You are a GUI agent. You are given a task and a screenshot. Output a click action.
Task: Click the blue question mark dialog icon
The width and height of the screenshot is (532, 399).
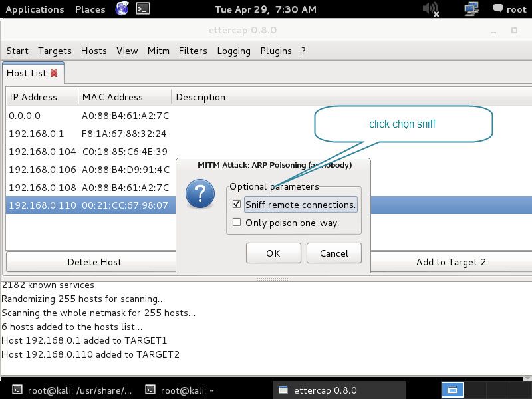pos(200,194)
